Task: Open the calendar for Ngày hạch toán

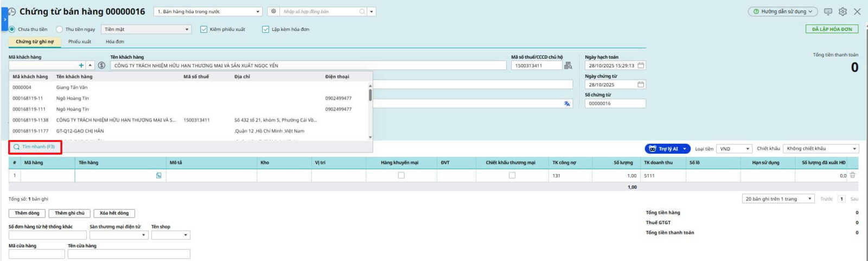Action: [x=641, y=66]
